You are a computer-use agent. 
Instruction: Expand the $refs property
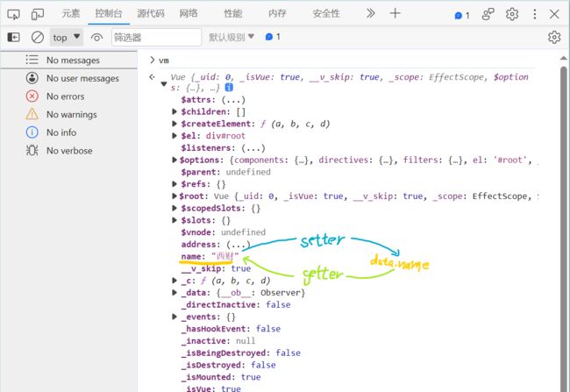tap(175, 184)
